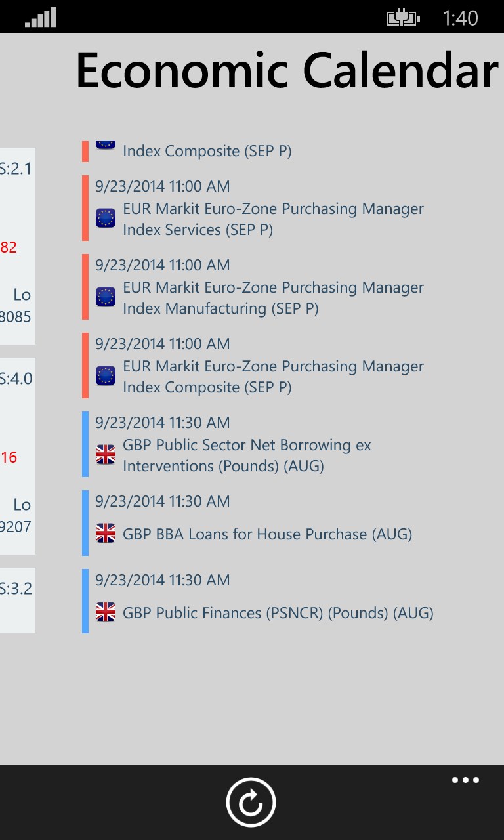Select GBP BBA Loans for House Purchase

(x=267, y=534)
